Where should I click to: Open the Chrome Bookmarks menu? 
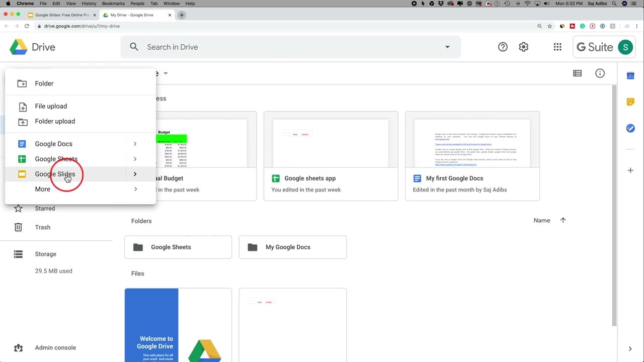tap(113, 4)
